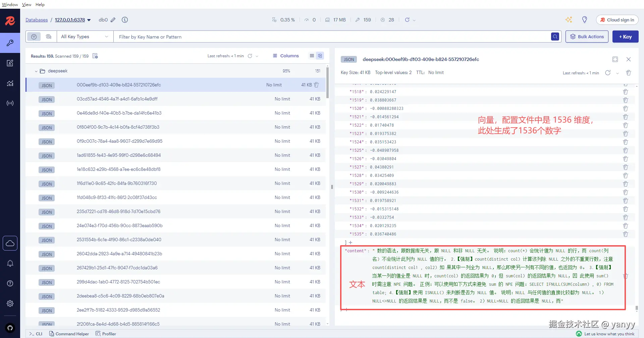Close the key details panel

[629, 59]
